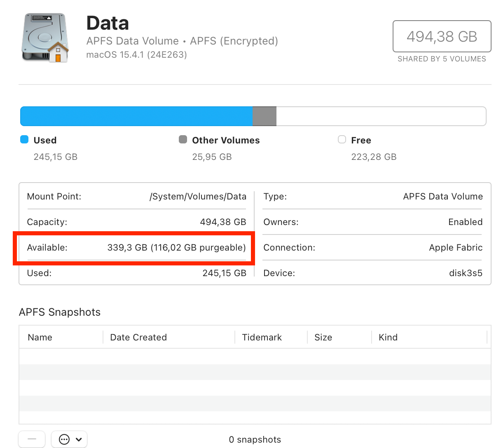This screenshot has width=501, height=448.
Task: Open the snapshot actions ellipsis dropdown
Action: pyautogui.click(x=69, y=439)
